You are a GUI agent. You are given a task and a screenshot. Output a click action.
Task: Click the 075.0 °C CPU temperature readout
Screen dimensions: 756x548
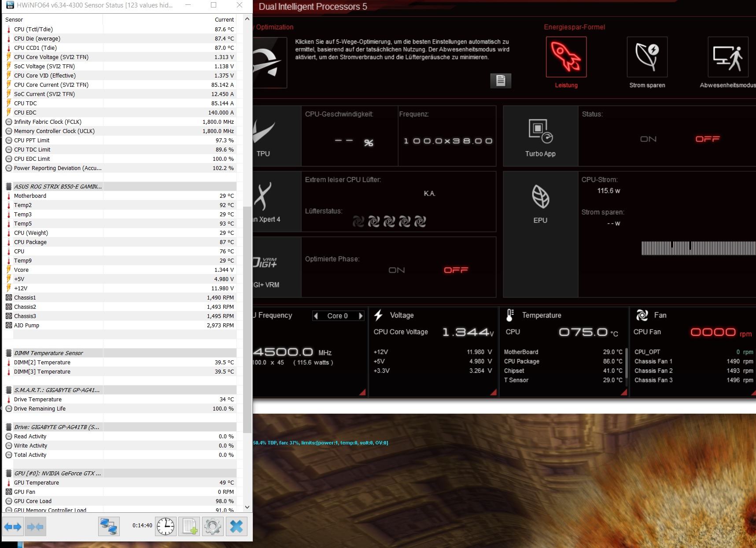588,332
